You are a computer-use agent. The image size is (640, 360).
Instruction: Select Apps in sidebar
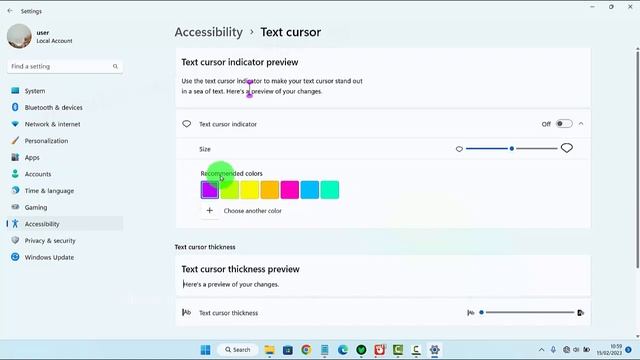pos(65,158)
